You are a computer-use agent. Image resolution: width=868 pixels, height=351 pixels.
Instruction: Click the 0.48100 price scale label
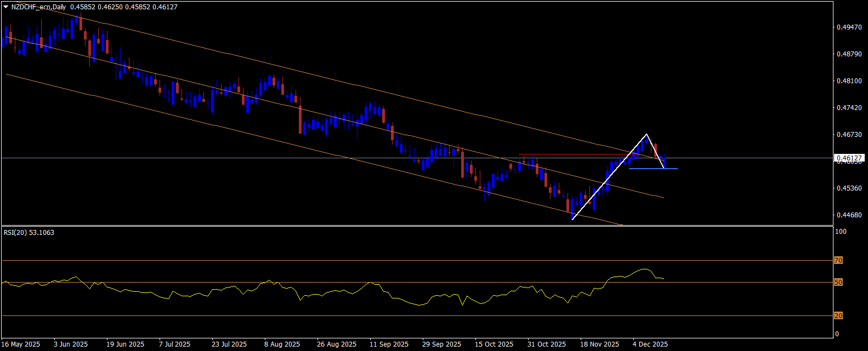pyautogui.click(x=848, y=80)
